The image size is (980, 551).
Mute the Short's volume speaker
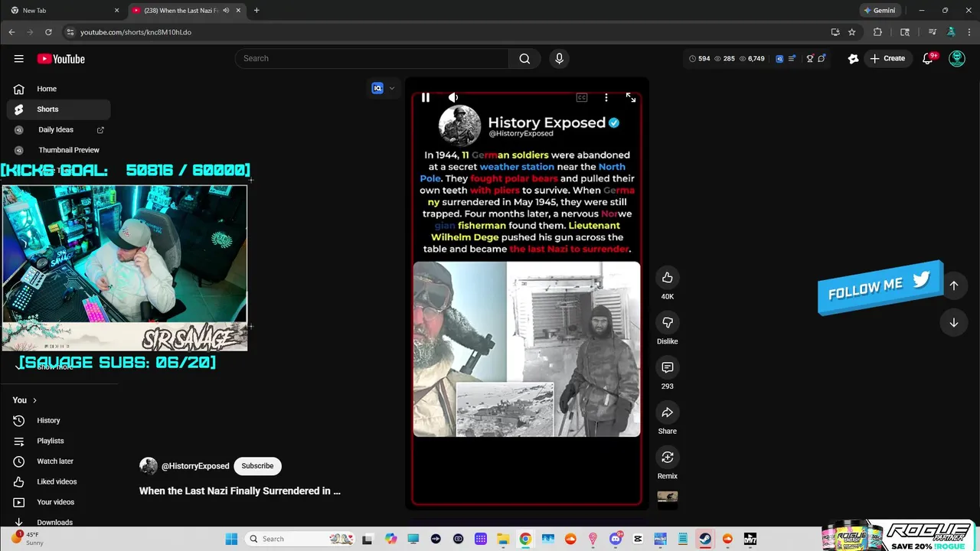coord(453,97)
